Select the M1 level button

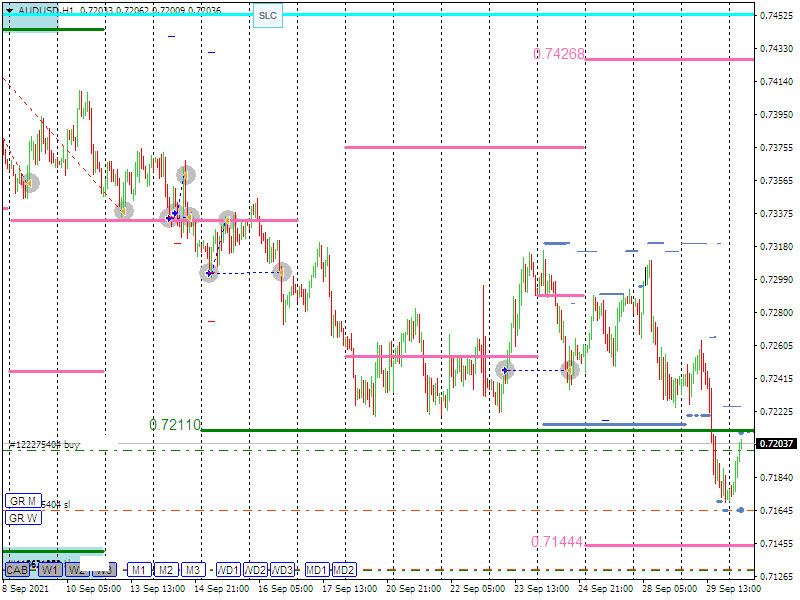tap(138, 570)
